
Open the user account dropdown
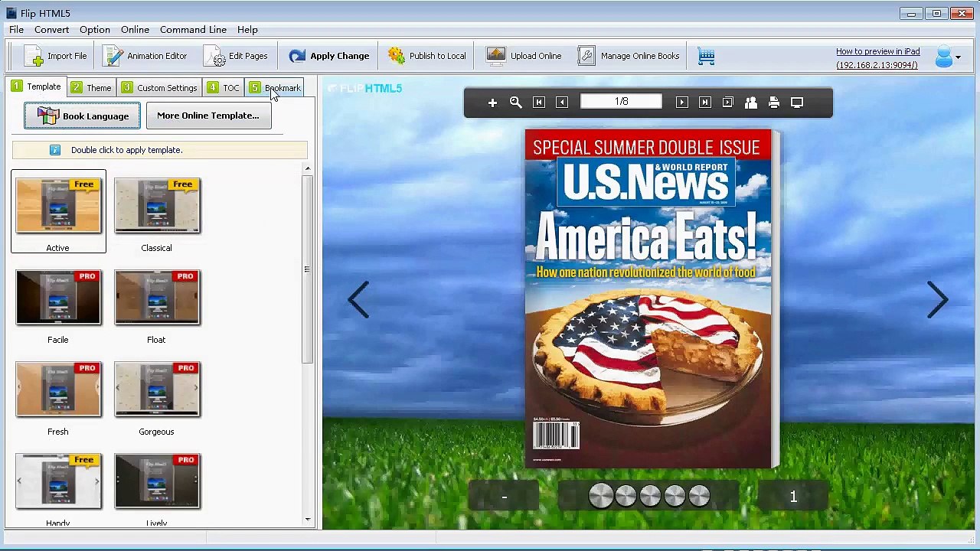pyautogui.click(x=948, y=57)
